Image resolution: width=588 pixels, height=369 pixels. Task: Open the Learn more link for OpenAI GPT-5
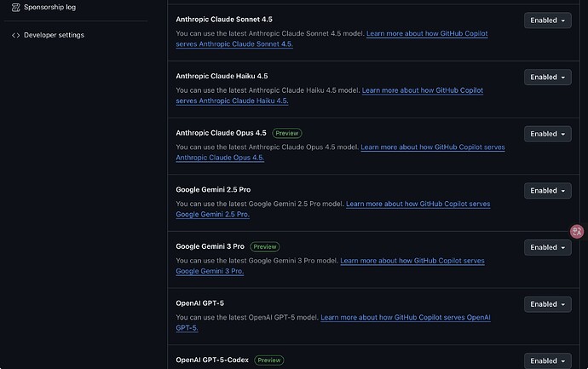[x=406, y=317]
